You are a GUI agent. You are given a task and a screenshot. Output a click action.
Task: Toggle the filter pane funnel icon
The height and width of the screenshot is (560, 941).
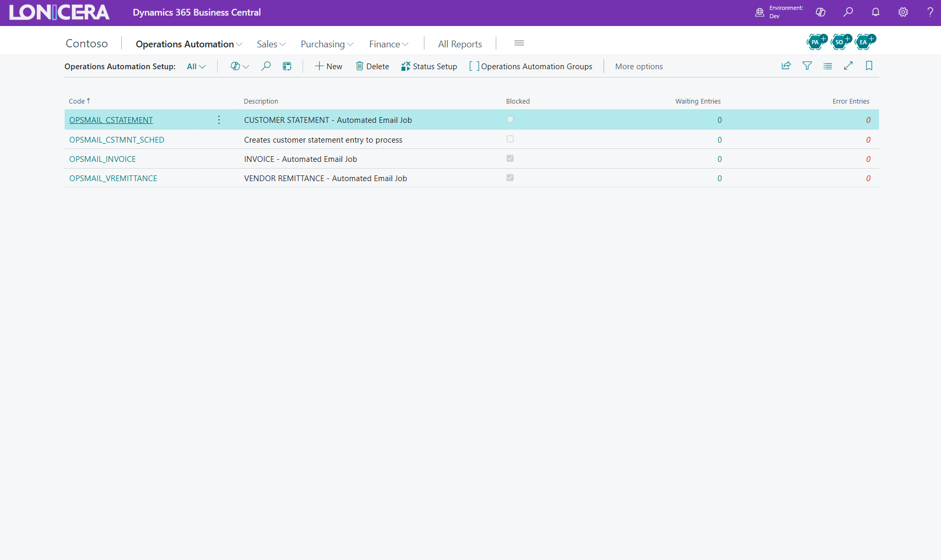[x=807, y=66]
